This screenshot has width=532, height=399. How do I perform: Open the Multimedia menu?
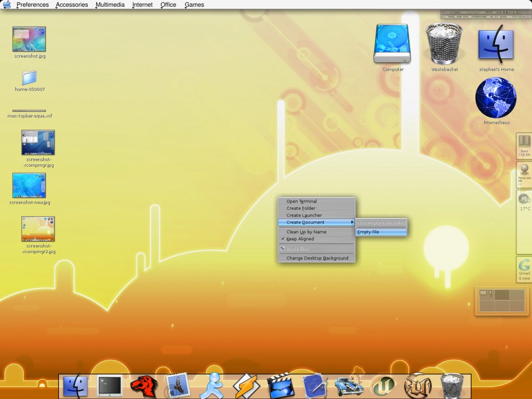point(110,5)
